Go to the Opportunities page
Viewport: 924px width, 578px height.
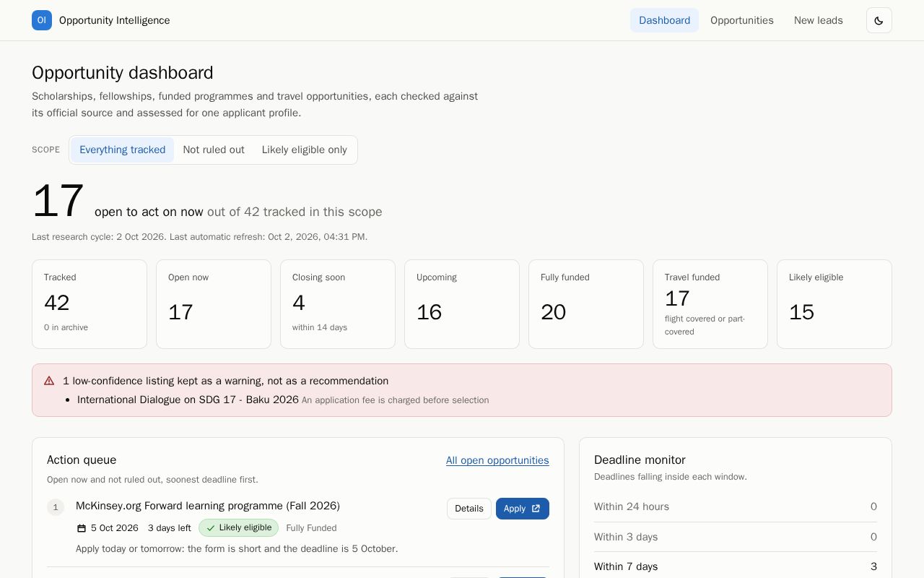pos(742,20)
